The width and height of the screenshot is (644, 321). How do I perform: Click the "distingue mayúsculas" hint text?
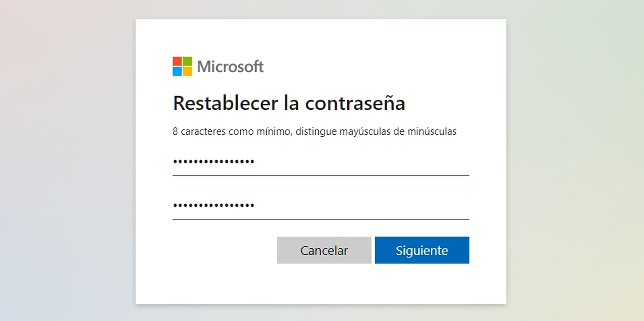pyautogui.click(x=343, y=131)
